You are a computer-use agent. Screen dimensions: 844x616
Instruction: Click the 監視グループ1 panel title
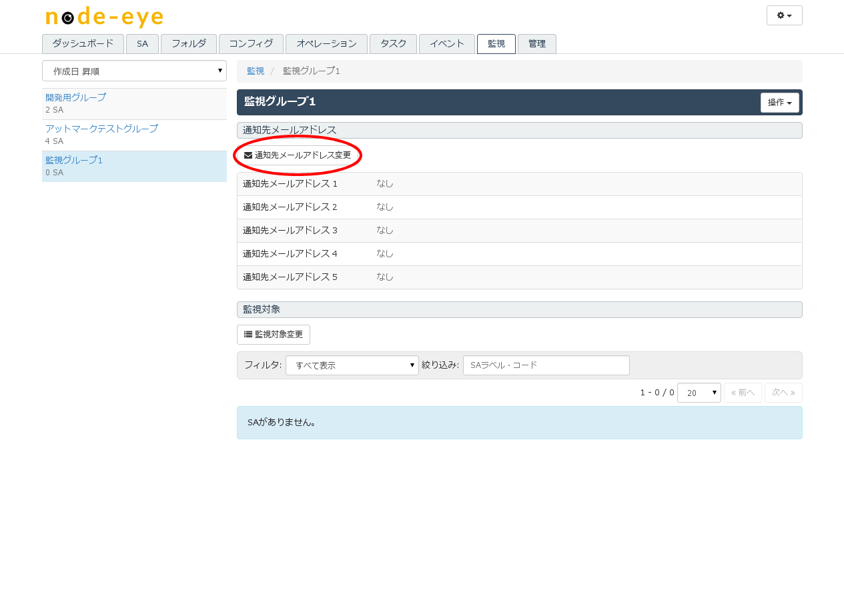[280, 101]
